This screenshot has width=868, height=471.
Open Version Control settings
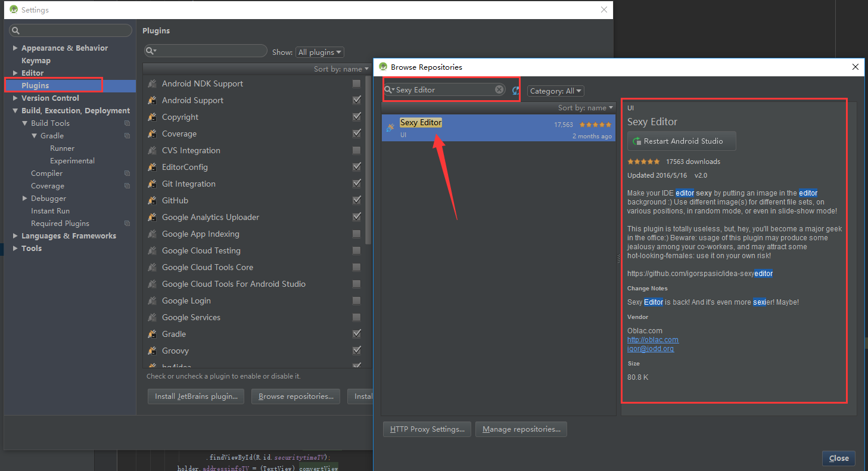tap(50, 98)
